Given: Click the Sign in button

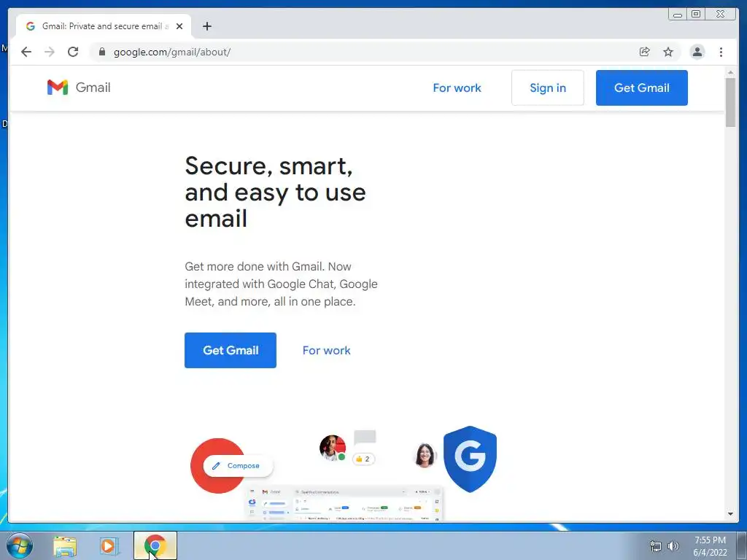Looking at the screenshot, I should click(547, 87).
